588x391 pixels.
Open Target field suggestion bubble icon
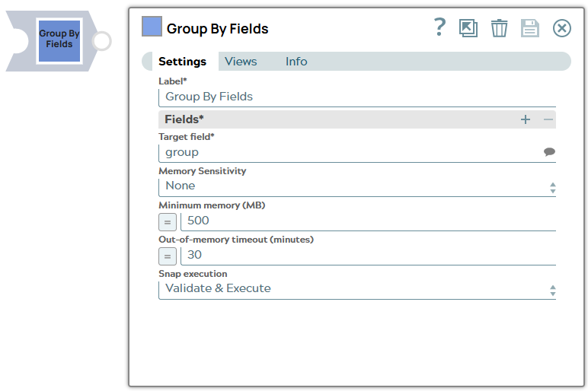pyautogui.click(x=549, y=152)
